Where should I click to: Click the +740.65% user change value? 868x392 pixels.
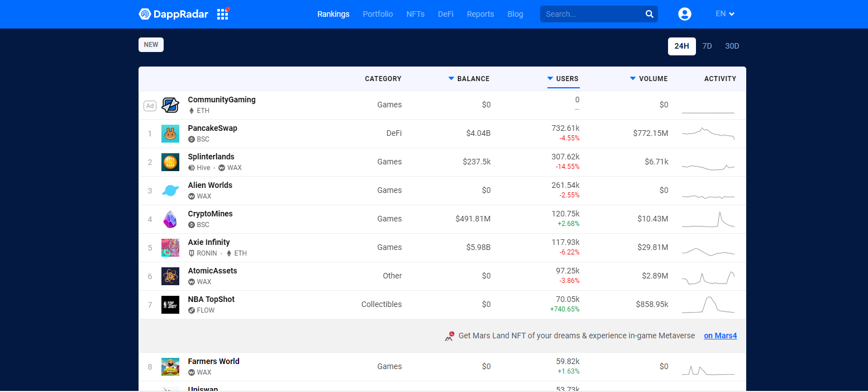point(565,309)
